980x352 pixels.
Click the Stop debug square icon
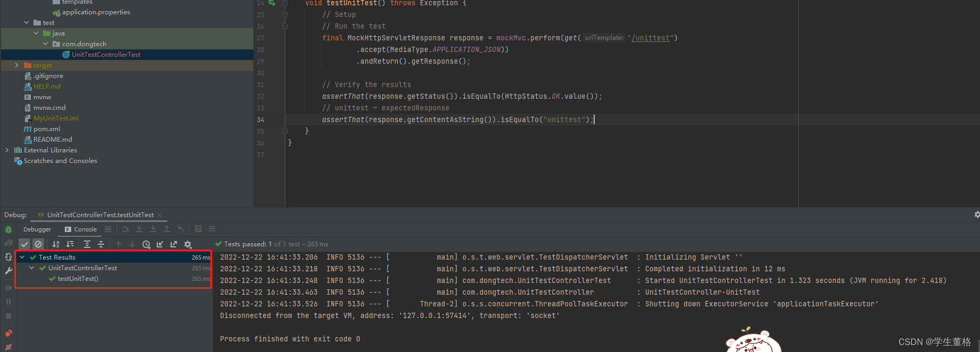[9, 315]
